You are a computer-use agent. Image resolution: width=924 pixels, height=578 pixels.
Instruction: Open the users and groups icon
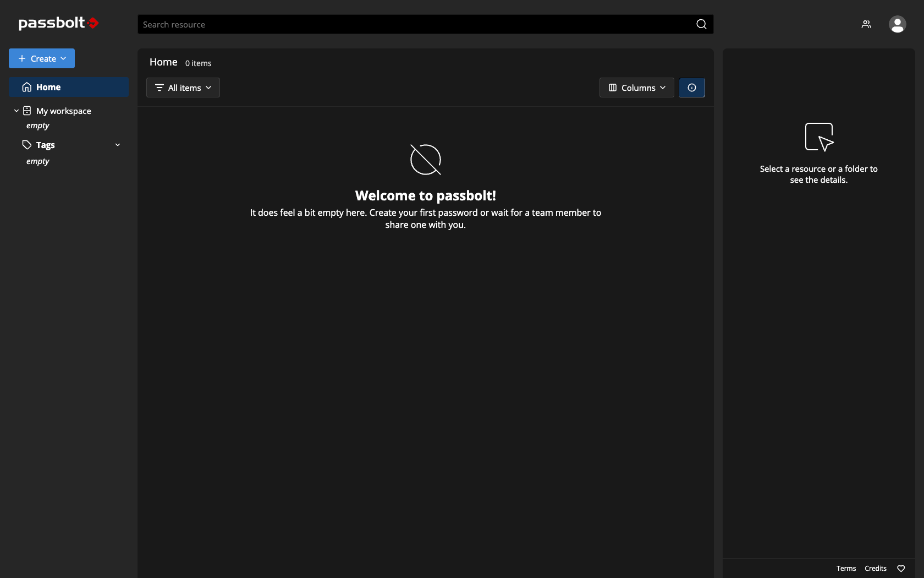point(866,24)
